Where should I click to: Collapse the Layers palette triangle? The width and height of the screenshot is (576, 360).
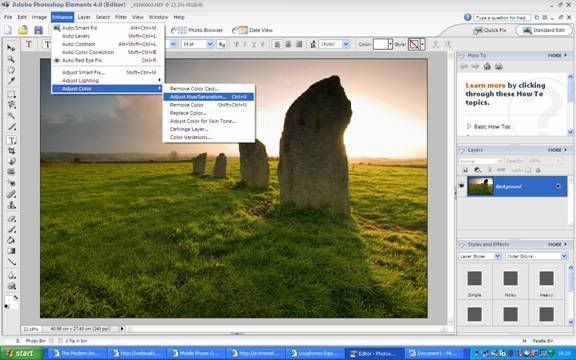point(462,150)
